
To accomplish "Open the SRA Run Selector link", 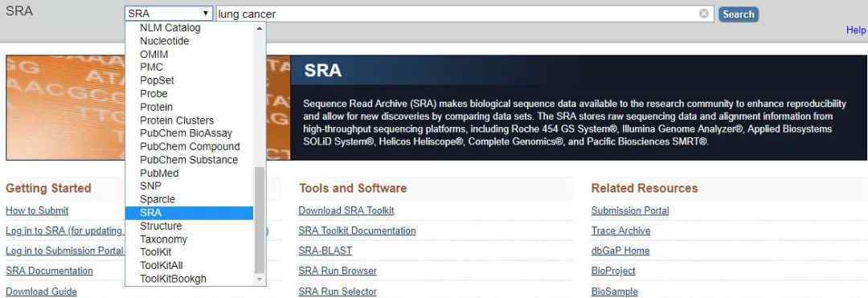I will [338, 292].
